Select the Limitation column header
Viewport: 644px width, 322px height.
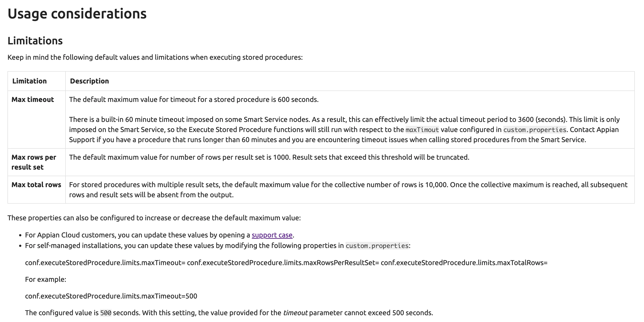[x=29, y=81]
